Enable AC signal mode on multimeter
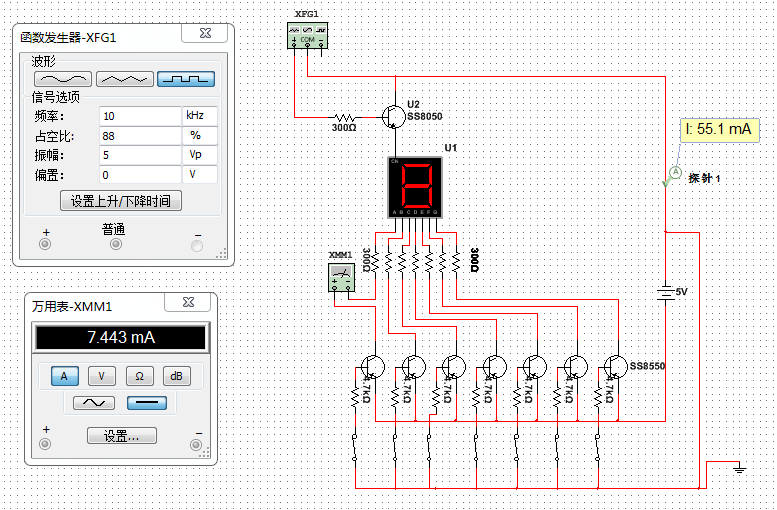 point(87,403)
